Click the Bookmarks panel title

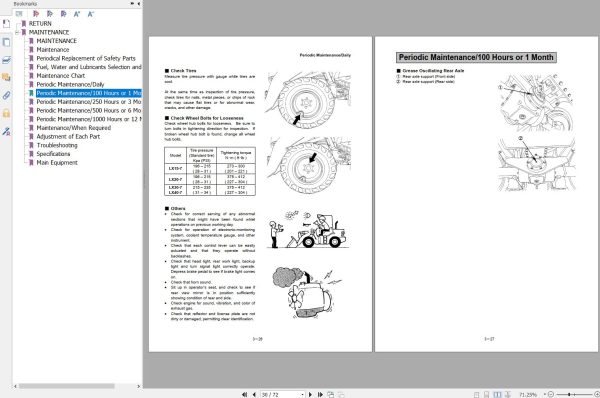tap(25, 3)
